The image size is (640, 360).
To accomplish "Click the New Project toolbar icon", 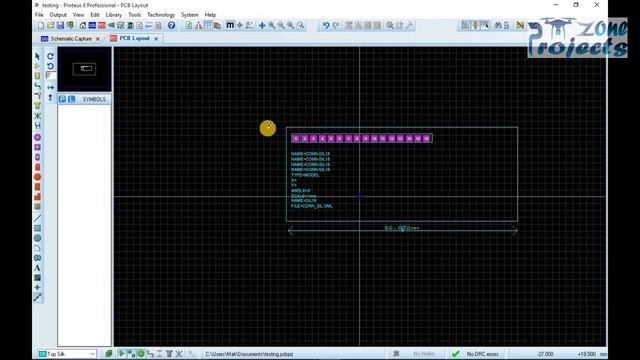I will (41, 25).
